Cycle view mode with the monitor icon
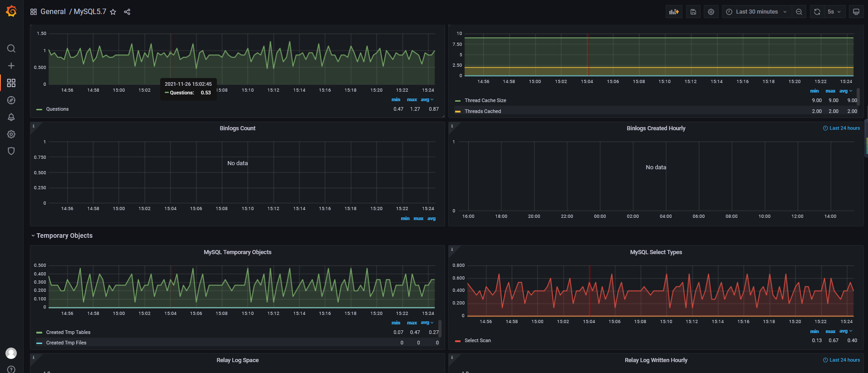The image size is (868, 373). [856, 12]
